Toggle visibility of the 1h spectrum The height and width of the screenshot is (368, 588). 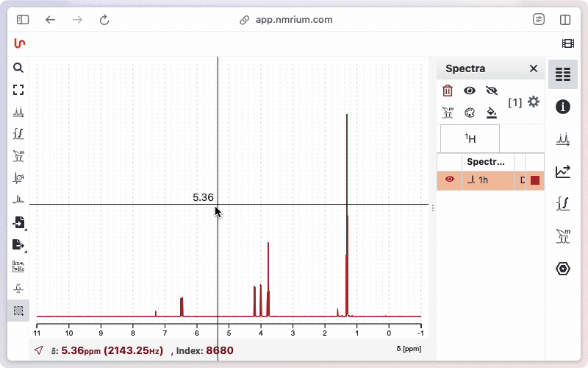point(450,180)
